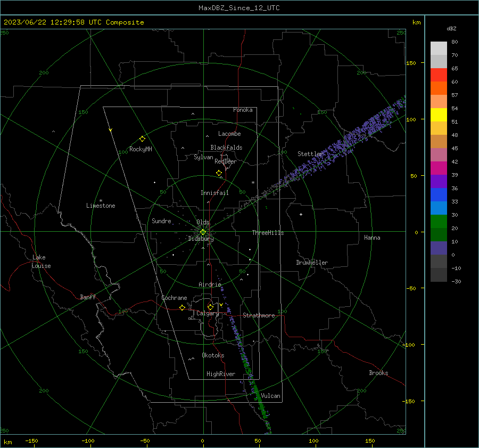Select the yellow radar-site diamond at Didsbury

(203, 232)
